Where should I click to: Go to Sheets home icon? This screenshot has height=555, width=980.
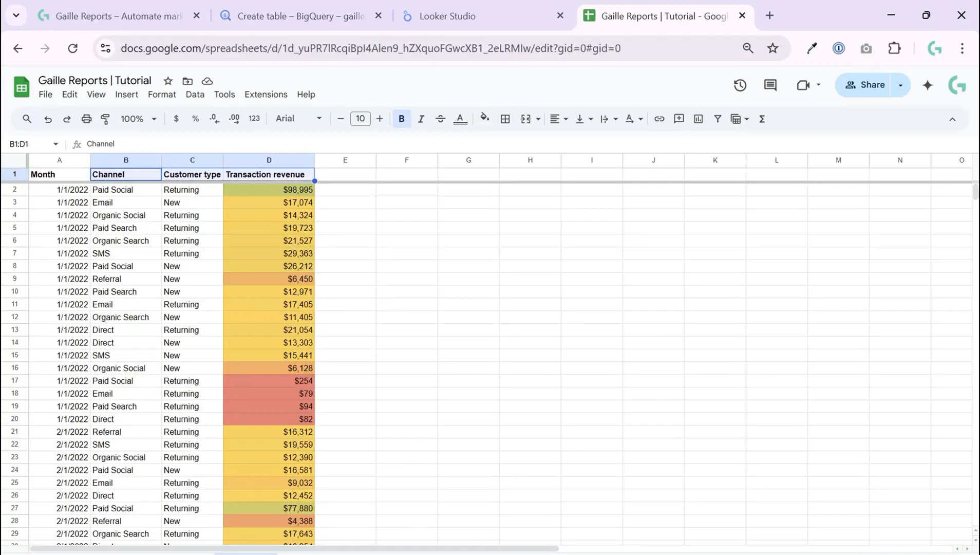point(21,87)
